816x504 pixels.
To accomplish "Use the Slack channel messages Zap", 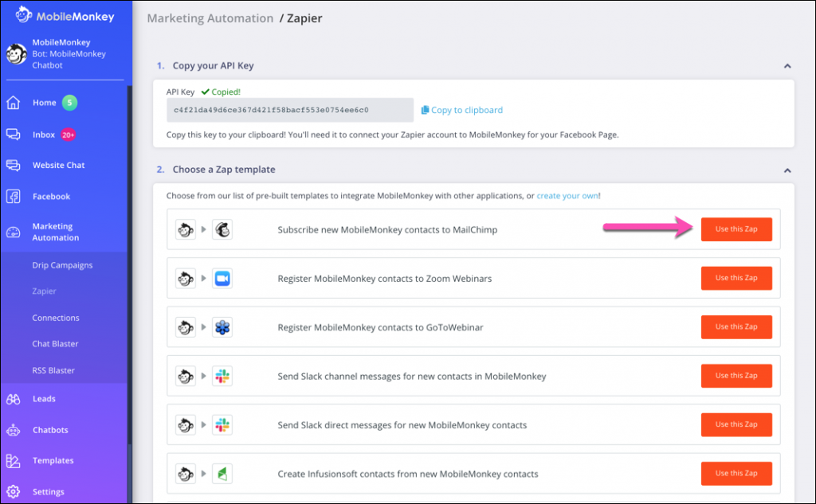I will click(736, 376).
